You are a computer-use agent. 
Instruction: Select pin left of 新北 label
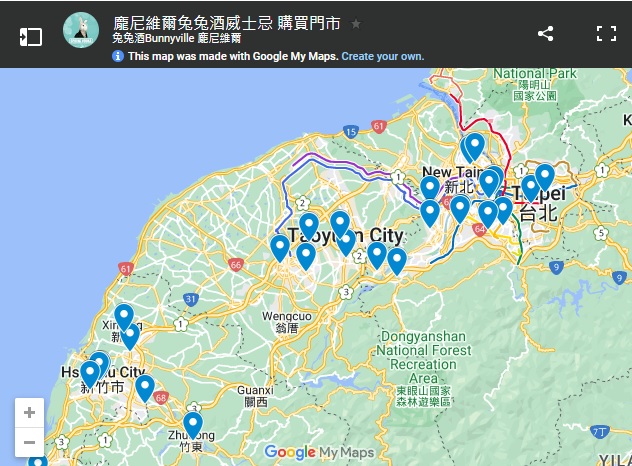coord(430,189)
